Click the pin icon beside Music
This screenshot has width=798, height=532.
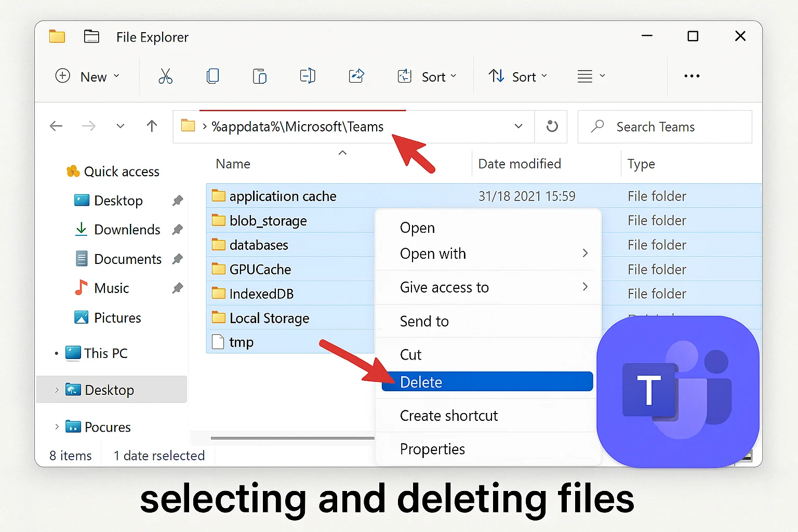point(178,287)
